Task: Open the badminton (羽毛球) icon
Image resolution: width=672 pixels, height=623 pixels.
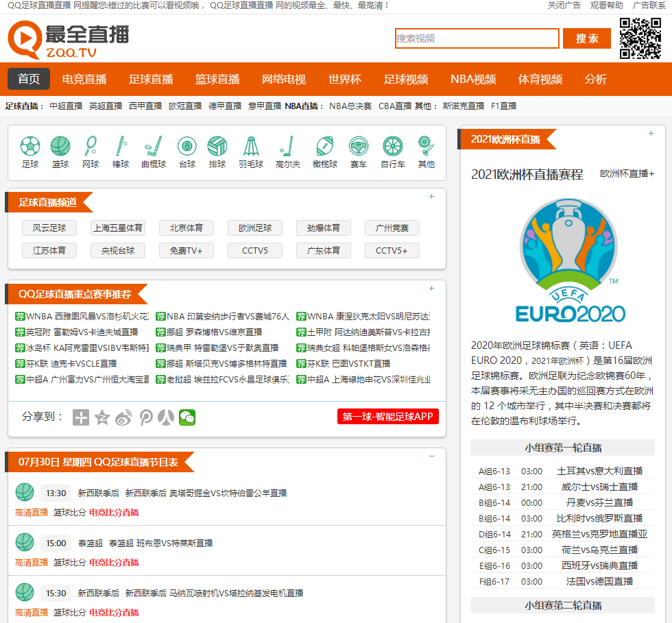Action: tap(251, 146)
